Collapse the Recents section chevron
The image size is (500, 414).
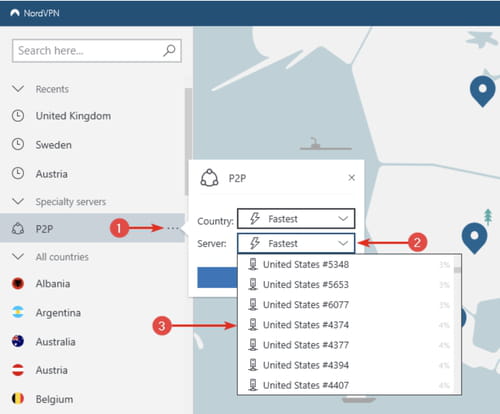pos(18,89)
